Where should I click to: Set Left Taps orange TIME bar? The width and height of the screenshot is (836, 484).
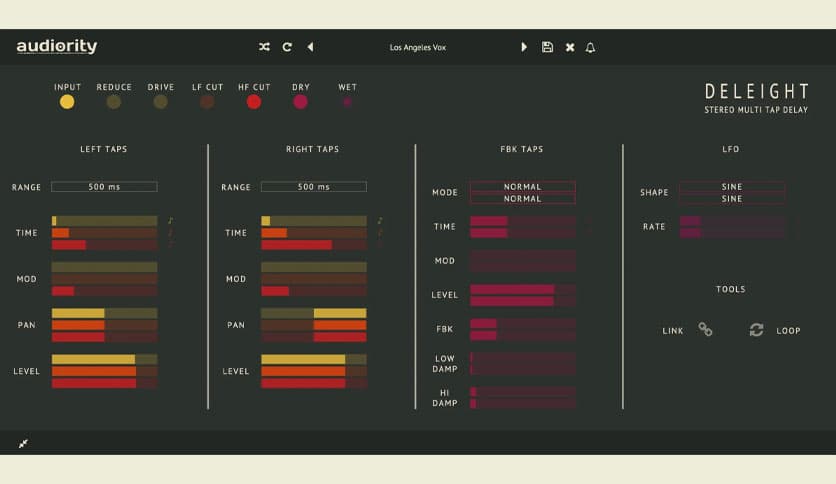point(104,233)
